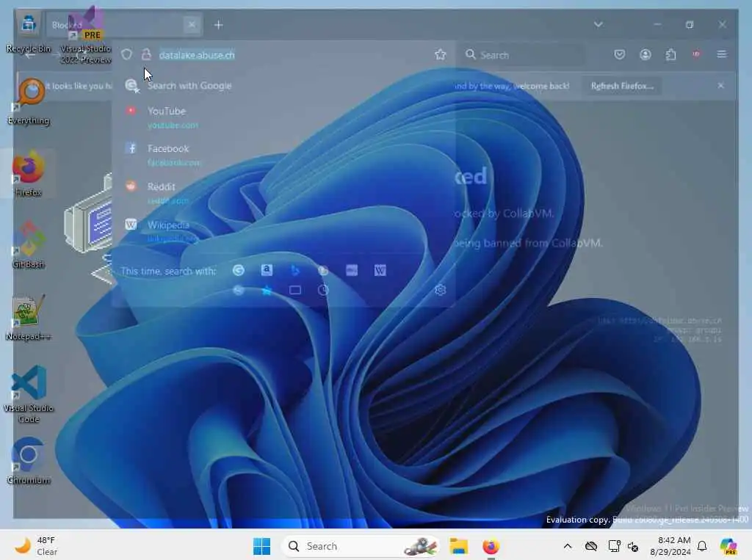
Task: Click the Refresh Firefox... button
Action: [621, 86]
